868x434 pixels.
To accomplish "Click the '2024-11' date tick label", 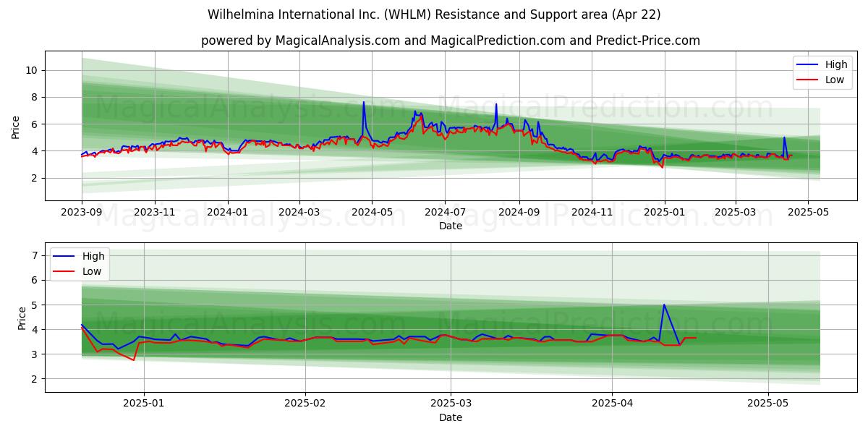I will click(x=592, y=213).
